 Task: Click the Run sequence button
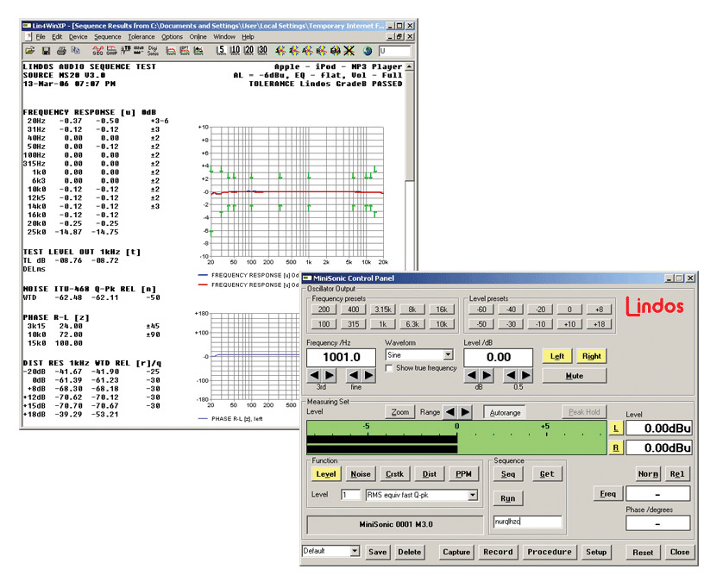pyautogui.click(x=507, y=498)
